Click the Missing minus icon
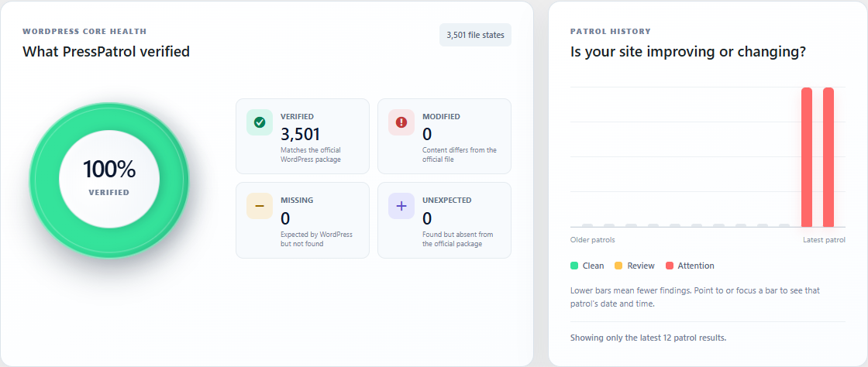The image size is (868, 367). pos(260,206)
